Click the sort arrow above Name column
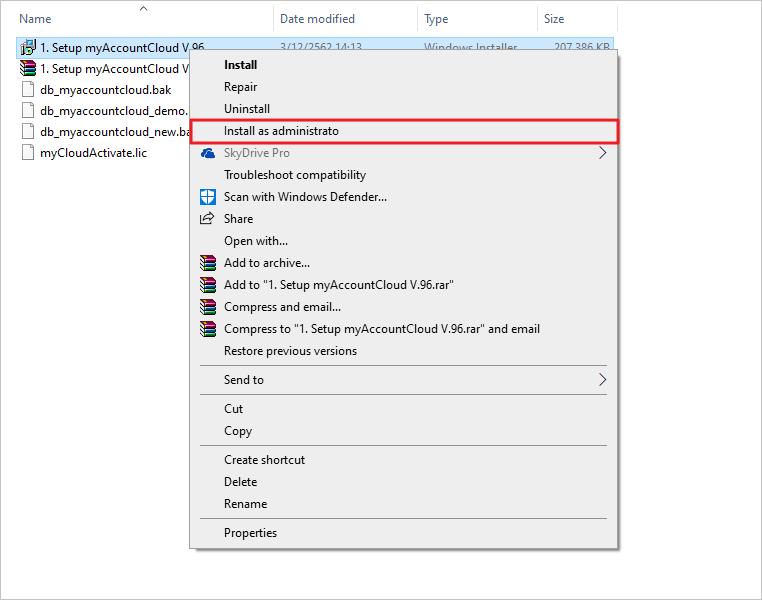 143,8
